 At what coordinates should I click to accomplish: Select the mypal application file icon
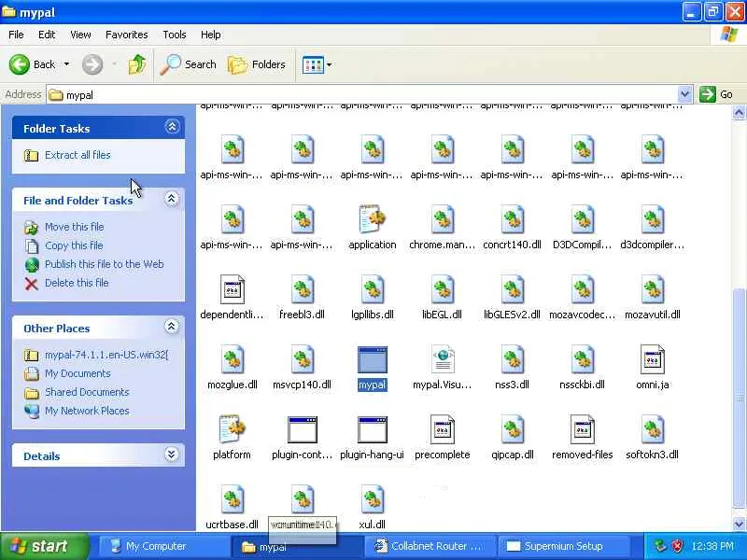(372, 360)
